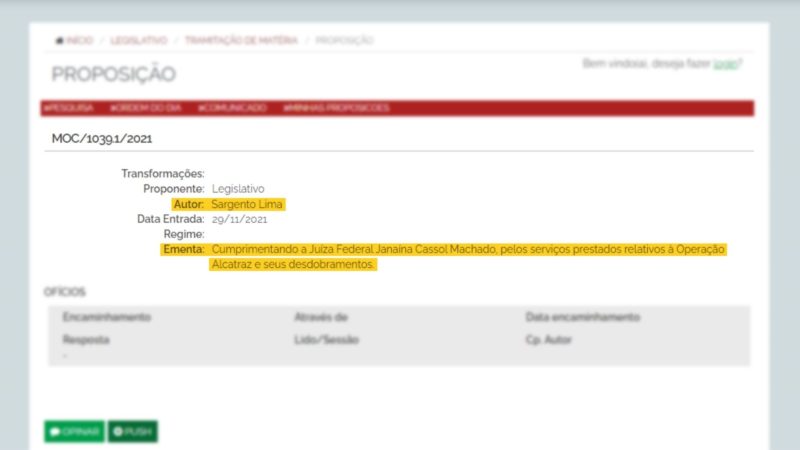Navigate to Legislativo breadcrumb link
Image resolution: width=800 pixels, height=450 pixels.
(x=139, y=41)
